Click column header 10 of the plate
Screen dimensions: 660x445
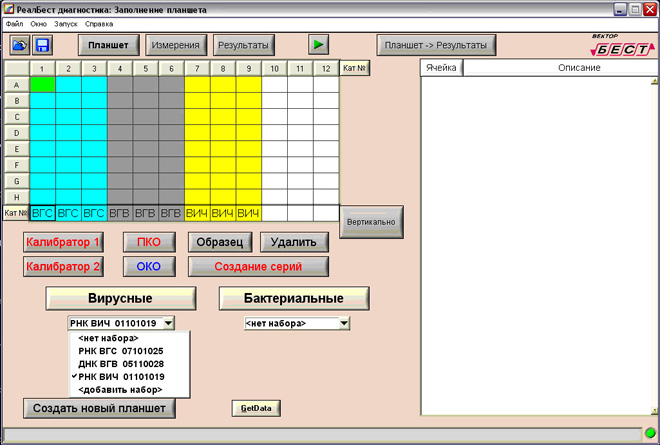tap(274, 69)
